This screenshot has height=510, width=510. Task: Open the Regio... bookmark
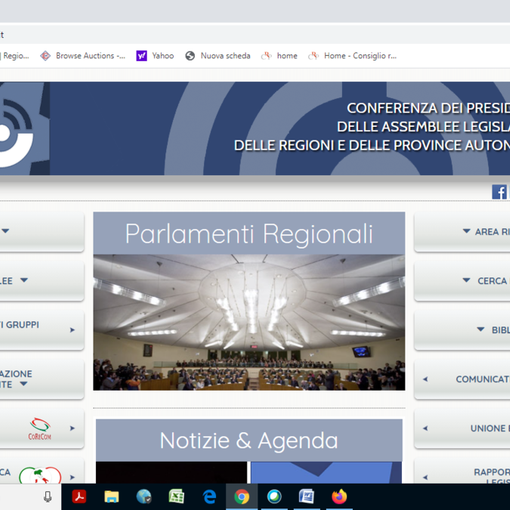(x=15, y=56)
